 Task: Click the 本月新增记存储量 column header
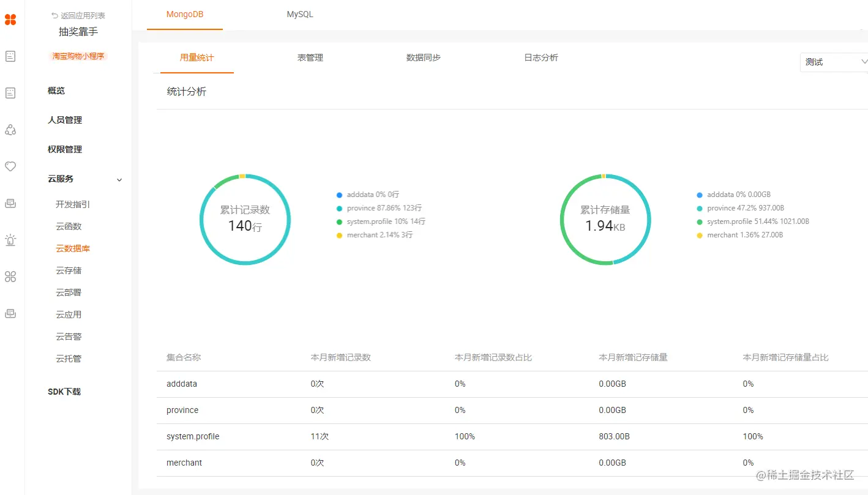633,357
